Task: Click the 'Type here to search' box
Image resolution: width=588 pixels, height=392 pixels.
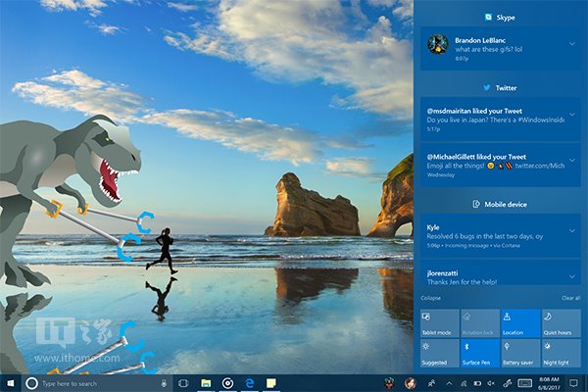Action: (97, 383)
